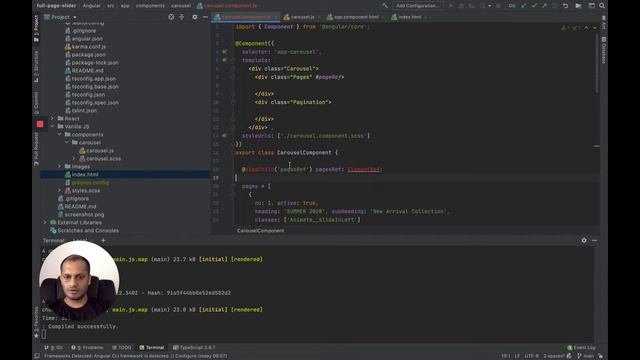Viewport: 640px width, 360px height.
Task: Click the Git update project arrow icon
Action: click(x=524, y=6)
